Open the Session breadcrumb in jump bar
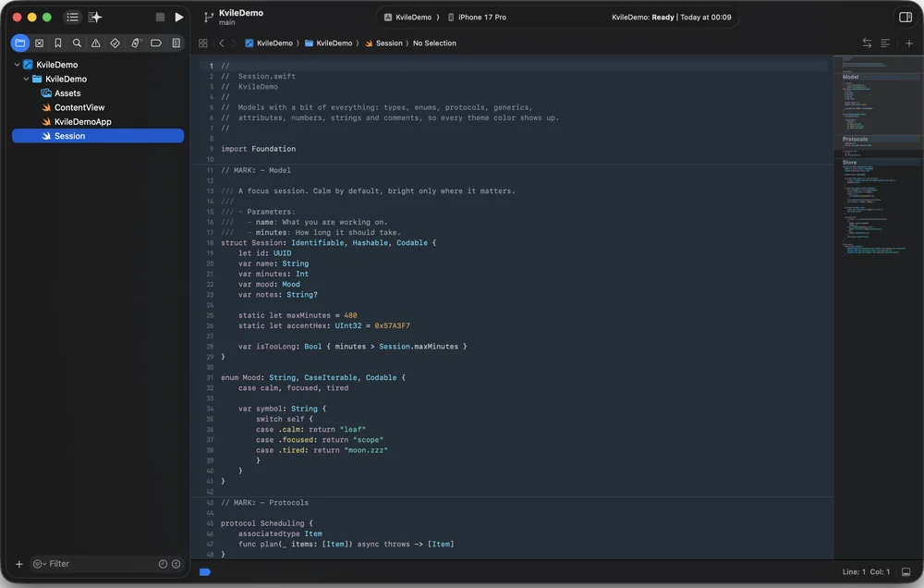 pos(383,43)
